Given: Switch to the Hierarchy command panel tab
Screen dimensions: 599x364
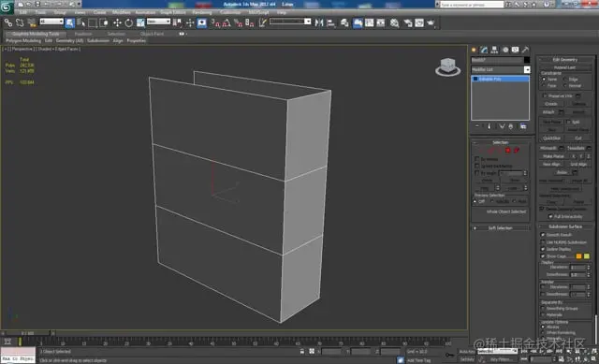Looking at the screenshot, I should 495,50.
